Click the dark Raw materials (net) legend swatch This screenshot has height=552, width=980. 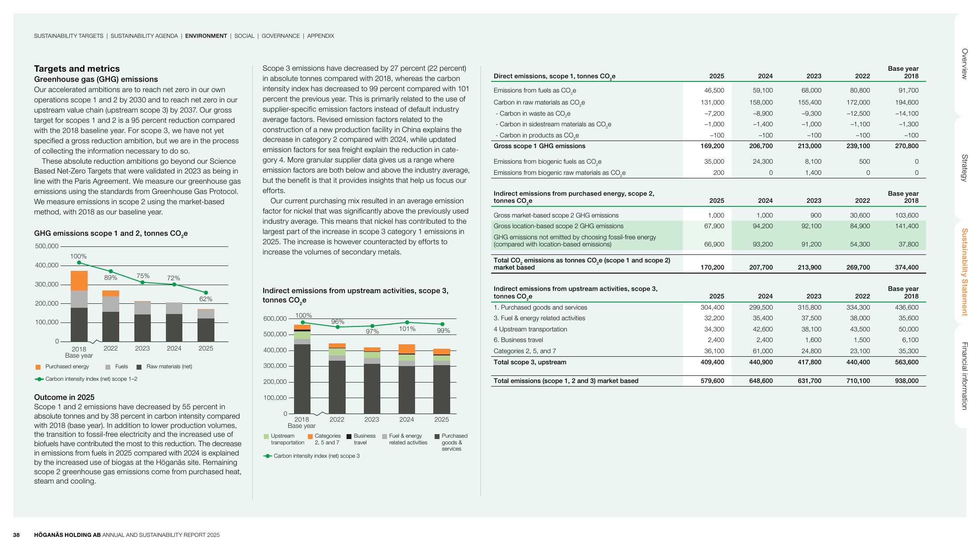tap(139, 367)
